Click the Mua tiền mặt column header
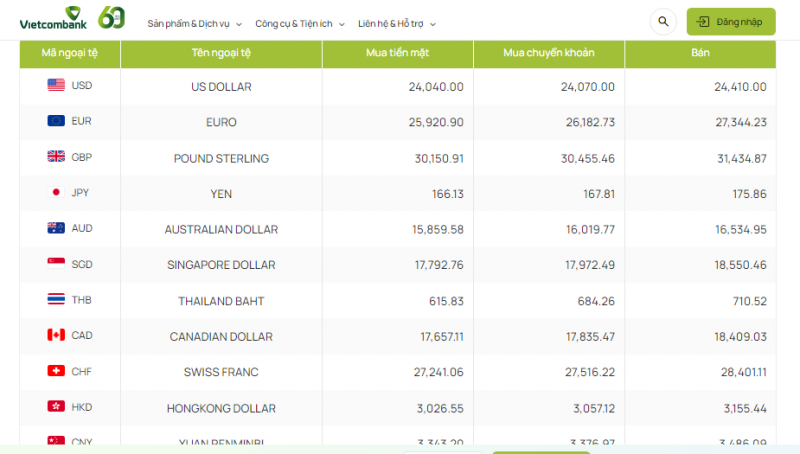Image resolution: width=800 pixels, height=454 pixels. (397, 53)
